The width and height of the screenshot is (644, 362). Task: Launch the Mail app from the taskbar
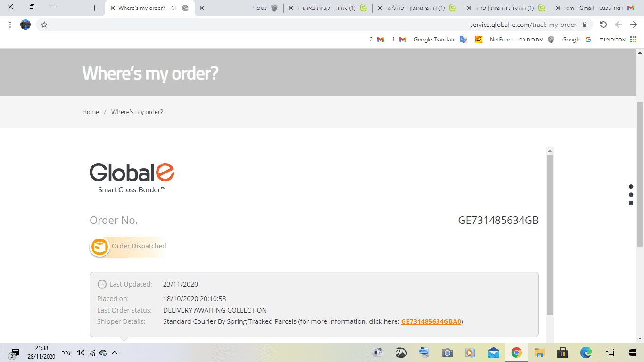pos(493,353)
